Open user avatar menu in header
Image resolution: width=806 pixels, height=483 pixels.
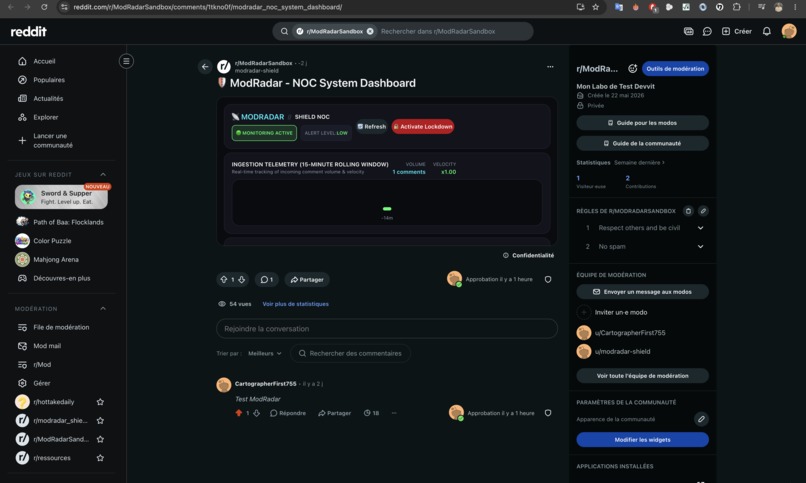click(x=789, y=31)
